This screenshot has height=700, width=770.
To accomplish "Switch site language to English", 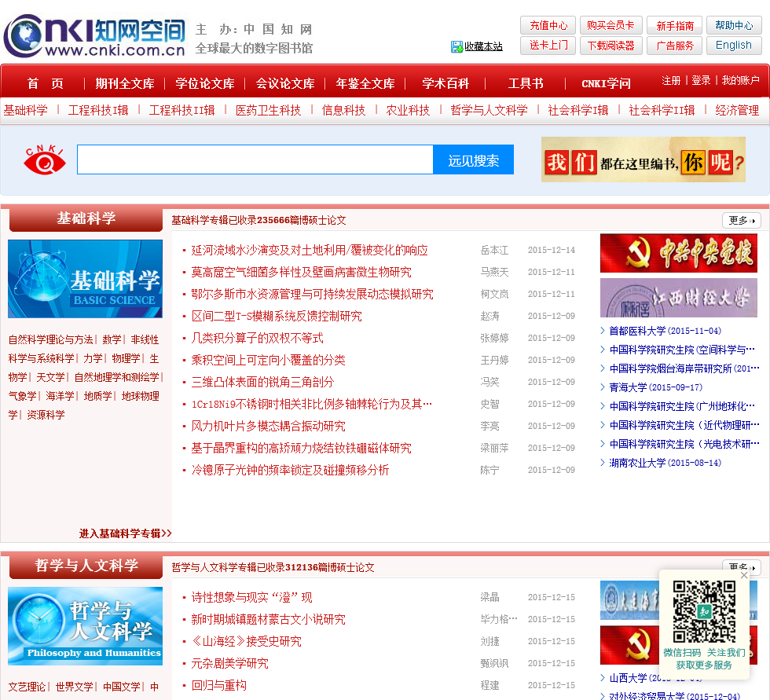I will pyautogui.click(x=734, y=46).
